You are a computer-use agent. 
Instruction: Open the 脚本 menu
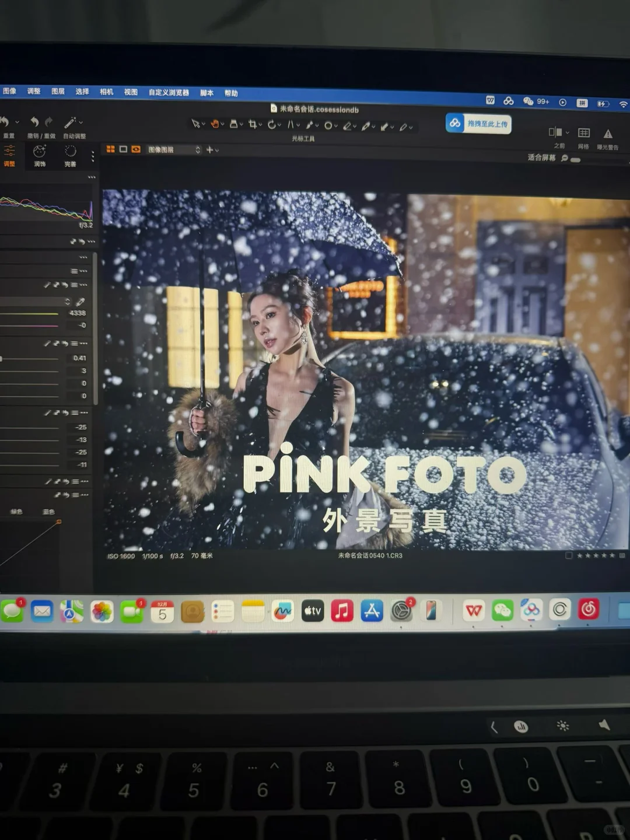pyautogui.click(x=207, y=93)
